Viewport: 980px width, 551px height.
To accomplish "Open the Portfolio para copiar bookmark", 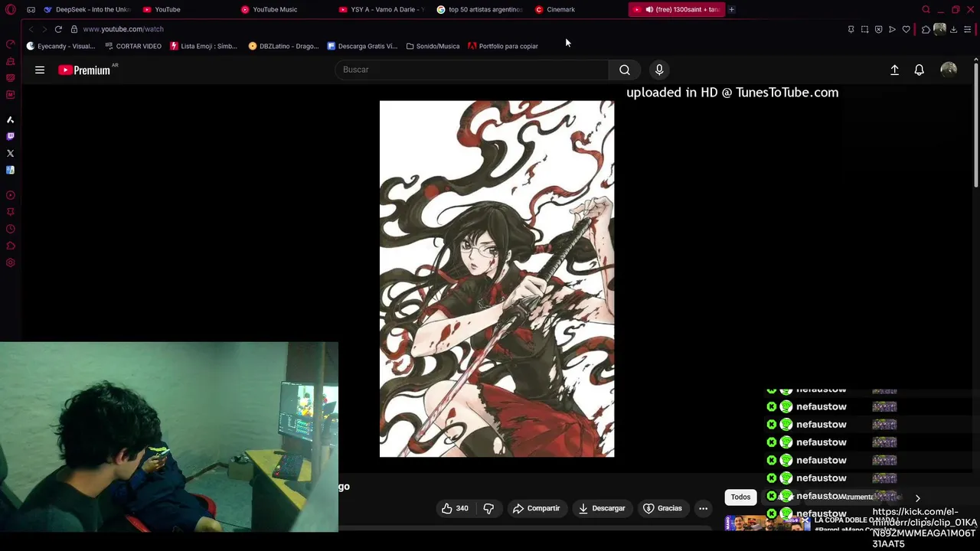I will (503, 46).
